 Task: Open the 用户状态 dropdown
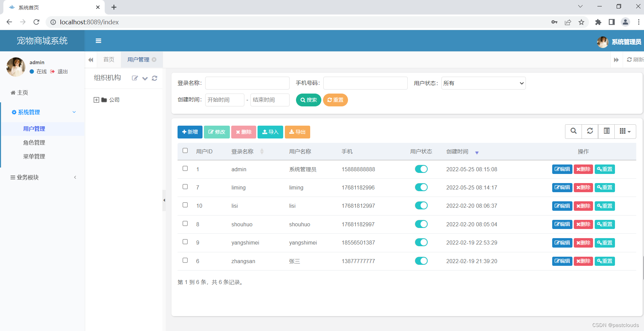(484, 83)
